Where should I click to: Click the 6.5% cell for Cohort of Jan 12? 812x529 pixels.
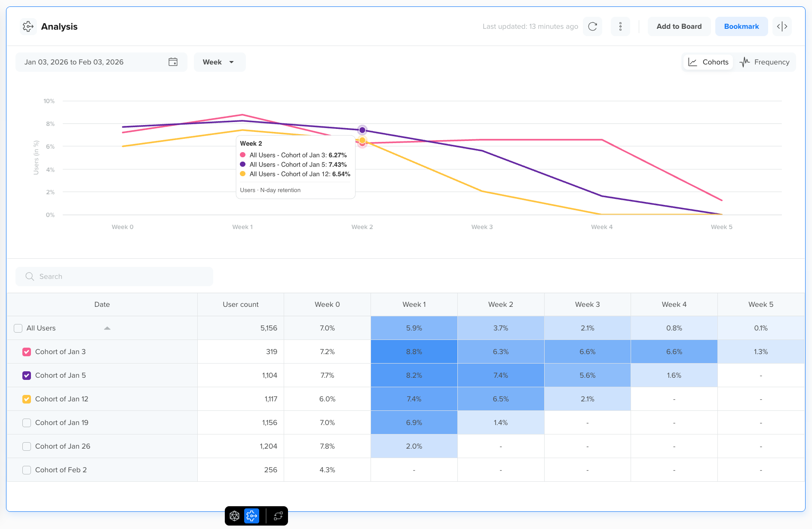501,399
